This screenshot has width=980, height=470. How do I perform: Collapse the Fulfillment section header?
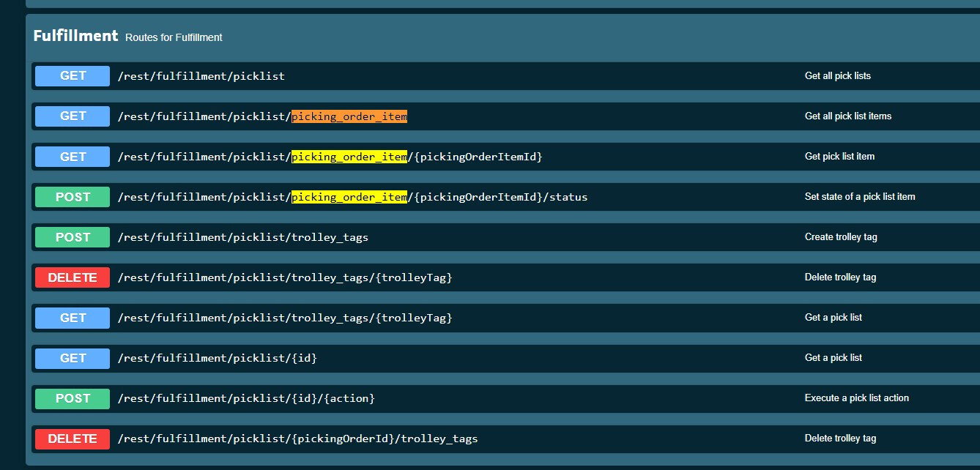(x=75, y=36)
